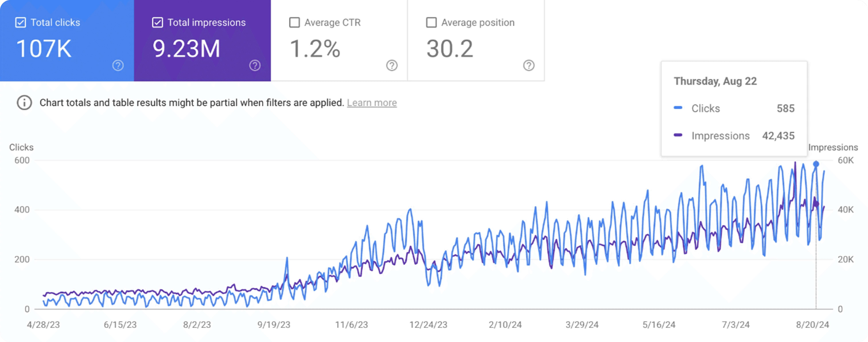The image size is (868, 342).
Task: Click help icon in Average position card
Action: tap(529, 65)
